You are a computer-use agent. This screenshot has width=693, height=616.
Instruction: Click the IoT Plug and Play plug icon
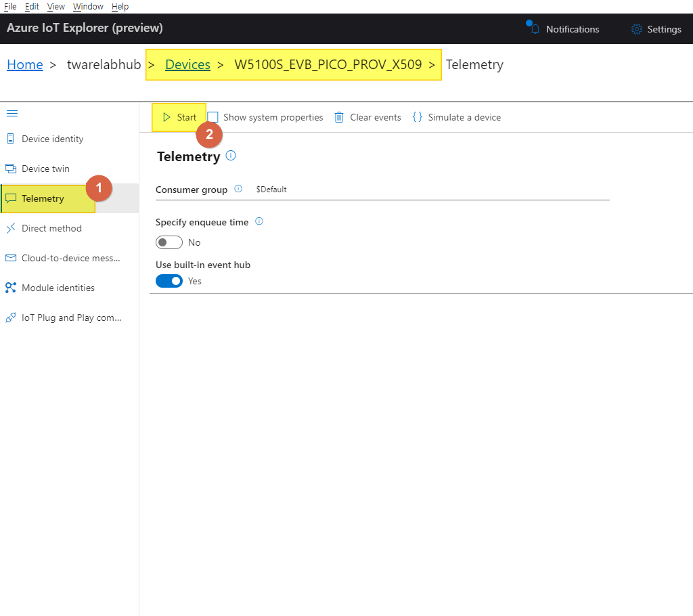pos(11,317)
